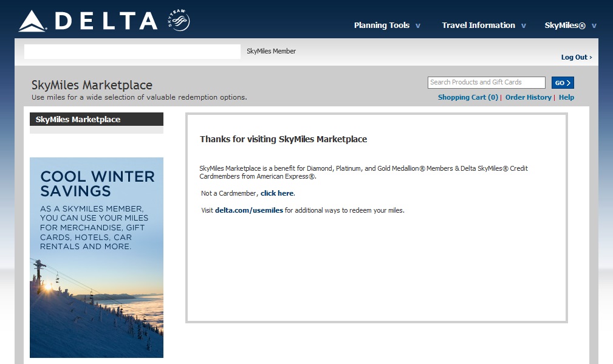The image size is (613, 364).
Task: Focus the Search Products and Gift Cards field
Action: coord(486,83)
